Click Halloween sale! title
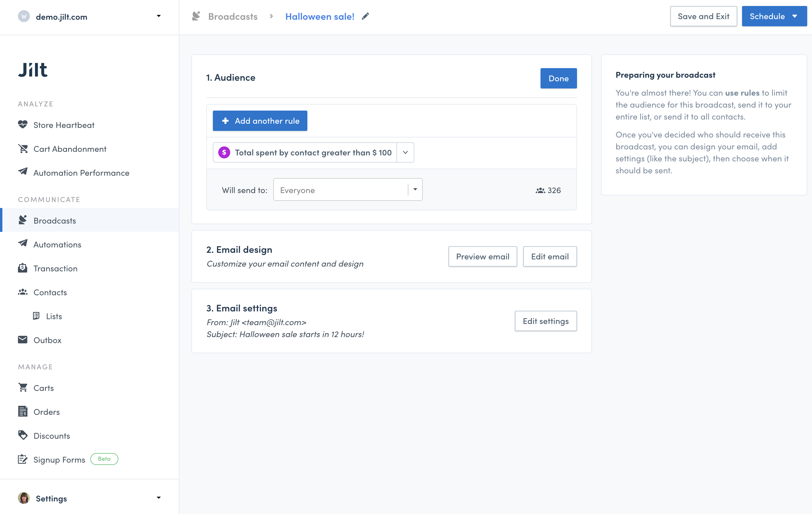The image size is (812, 514). tap(320, 16)
